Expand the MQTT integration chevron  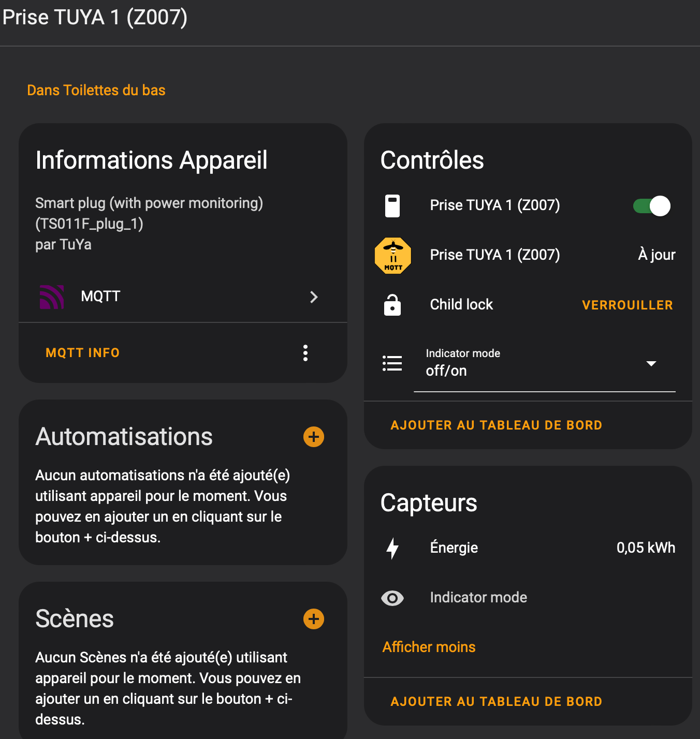click(x=314, y=297)
